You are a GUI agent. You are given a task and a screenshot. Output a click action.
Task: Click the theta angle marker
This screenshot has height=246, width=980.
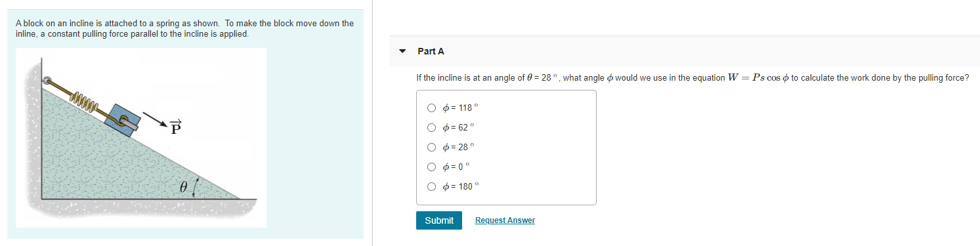pos(184,187)
